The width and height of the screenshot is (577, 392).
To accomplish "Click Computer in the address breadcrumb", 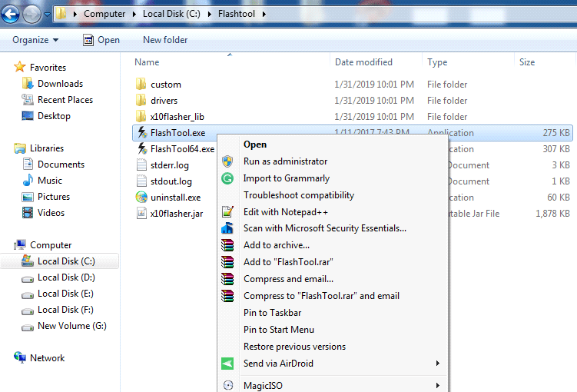I will [104, 14].
